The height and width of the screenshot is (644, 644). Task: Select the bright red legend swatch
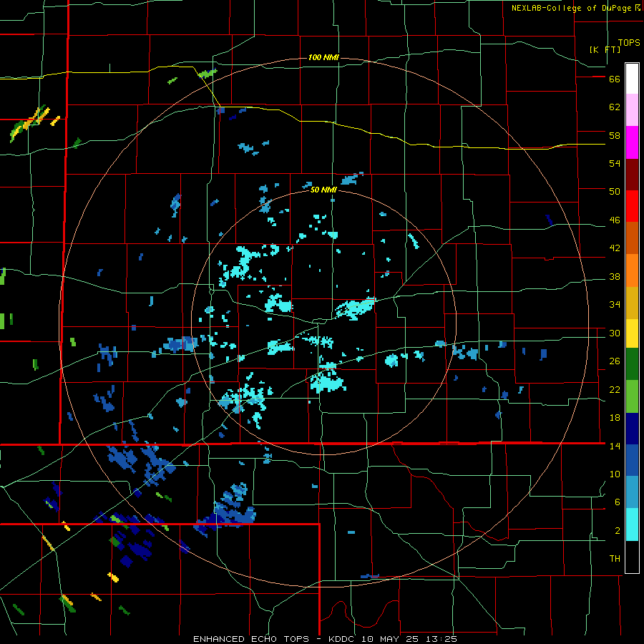pyautogui.click(x=632, y=206)
